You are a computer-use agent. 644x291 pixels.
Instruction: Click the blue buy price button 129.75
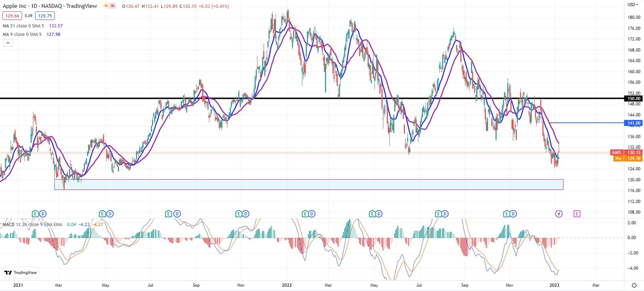click(45, 15)
